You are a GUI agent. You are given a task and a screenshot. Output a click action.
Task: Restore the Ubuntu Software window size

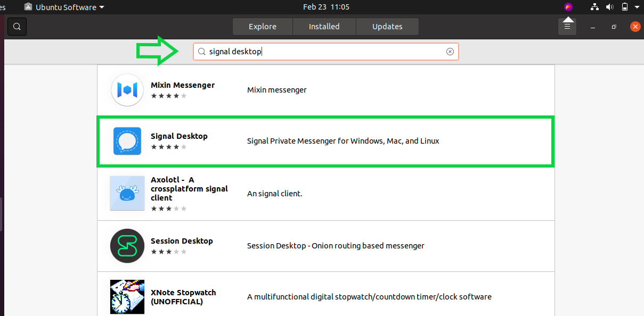coord(614,27)
